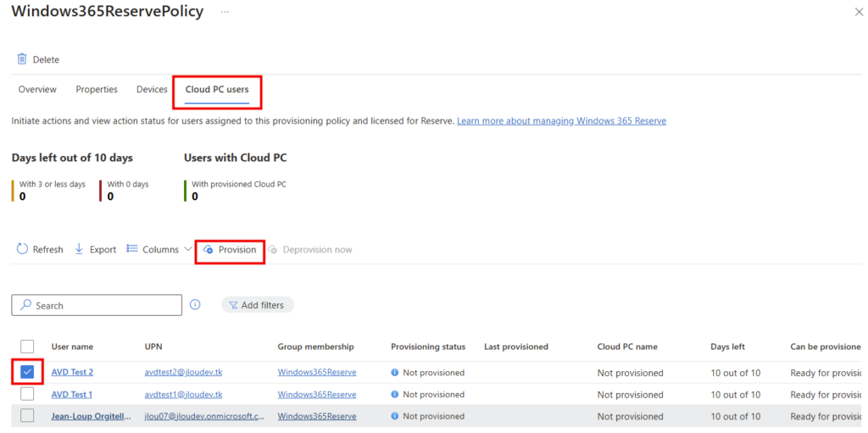Viewport: 868px width, 433px height.
Task: Open Windows365Reserve group for AVD Test 1
Action: pos(317,394)
